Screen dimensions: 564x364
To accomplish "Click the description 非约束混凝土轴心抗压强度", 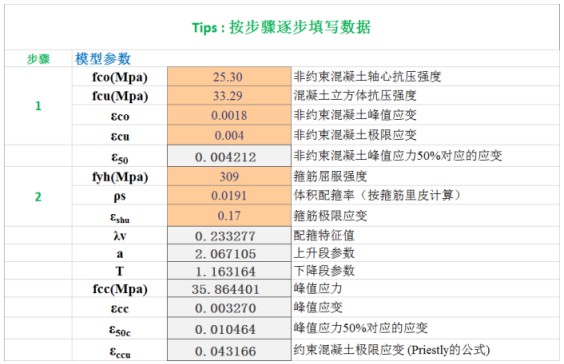I will (x=367, y=76).
